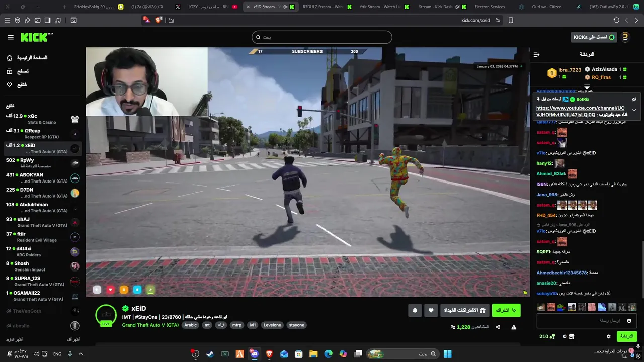
Task: Reload the page
Action: click(x=616, y=20)
